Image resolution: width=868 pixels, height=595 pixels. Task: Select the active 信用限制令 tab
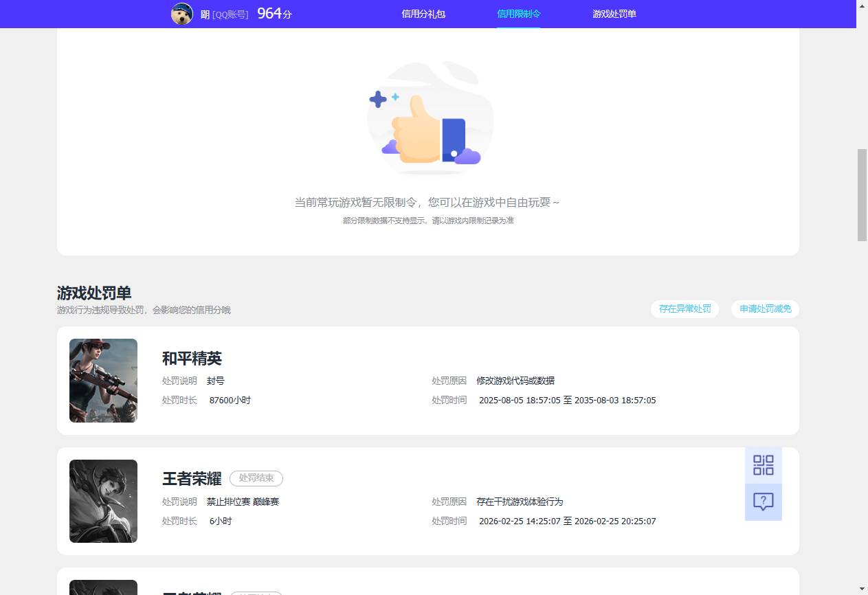pos(518,14)
